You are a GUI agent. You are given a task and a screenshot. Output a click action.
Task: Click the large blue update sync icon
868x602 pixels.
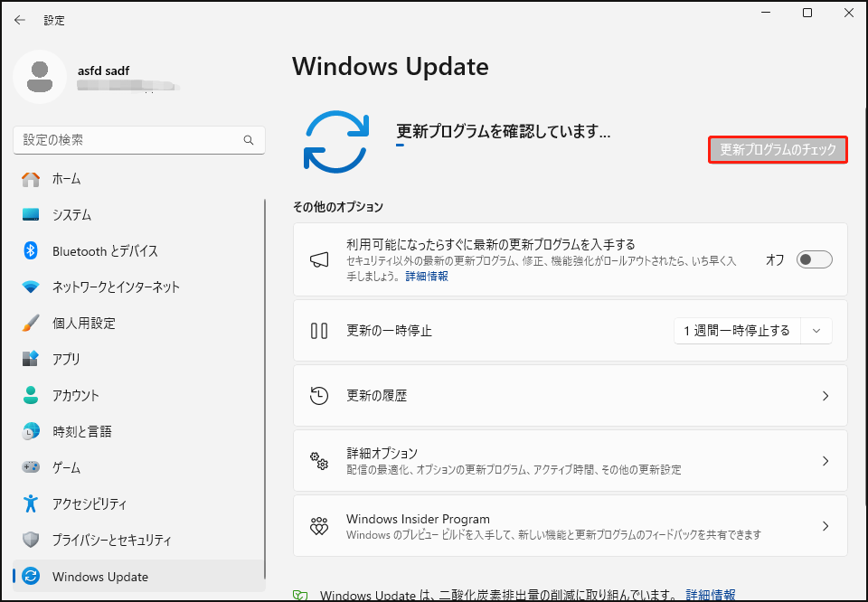(336, 142)
